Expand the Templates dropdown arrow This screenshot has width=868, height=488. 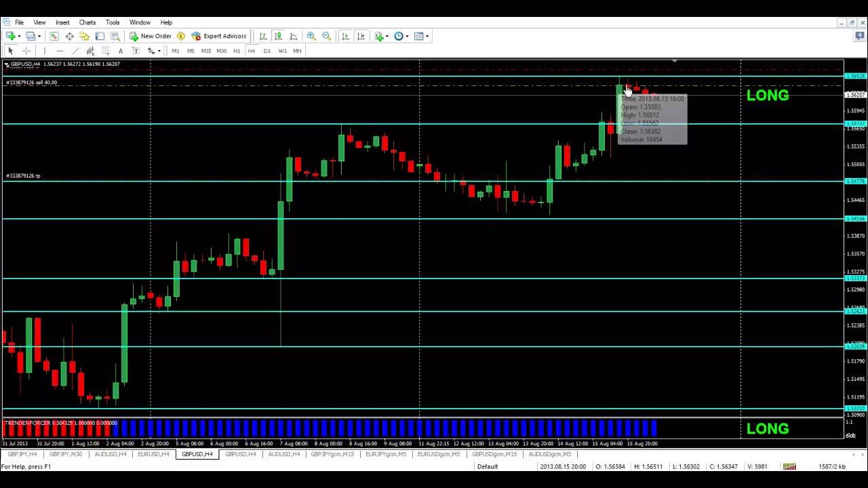(427, 36)
